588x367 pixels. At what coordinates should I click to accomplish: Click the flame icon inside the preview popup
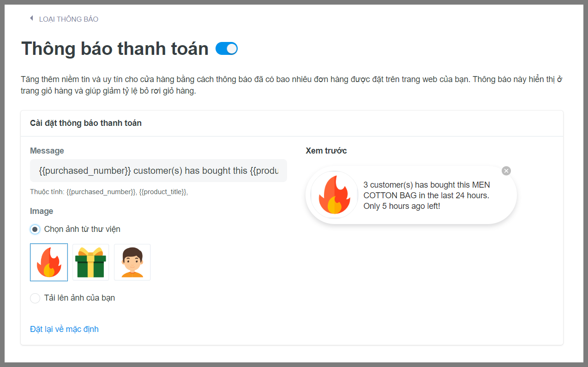pos(335,195)
